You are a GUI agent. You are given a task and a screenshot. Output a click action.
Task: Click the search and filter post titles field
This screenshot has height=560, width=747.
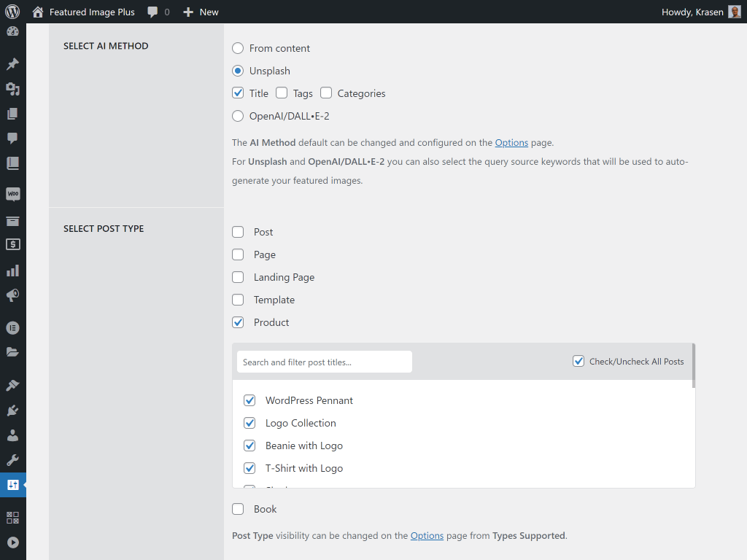click(325, 362)
